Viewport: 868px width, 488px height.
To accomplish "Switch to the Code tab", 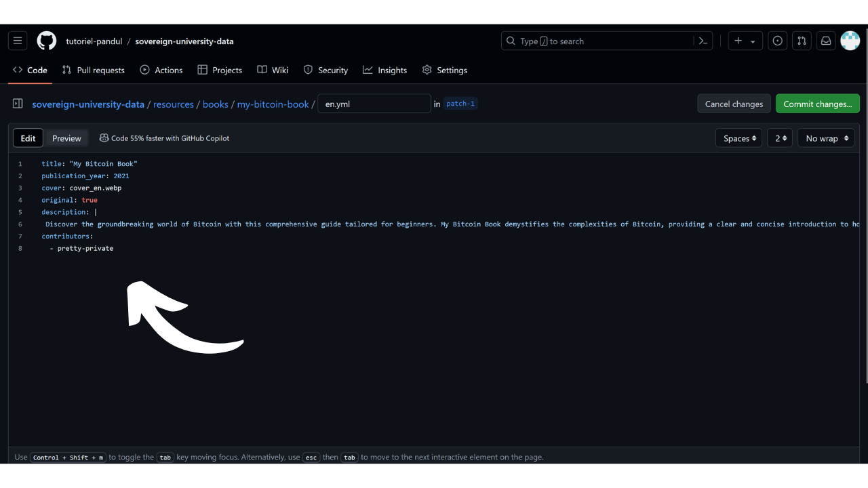I will click(x=30, y=70).
